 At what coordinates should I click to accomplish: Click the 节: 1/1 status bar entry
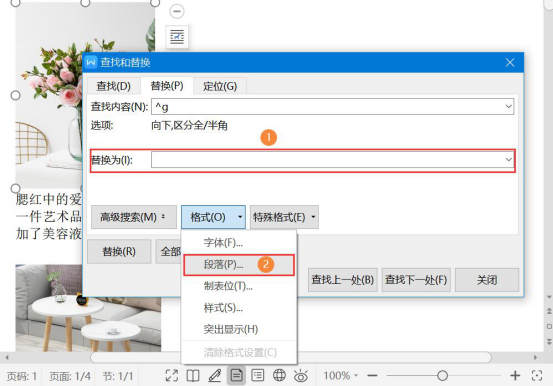[x=118, y=376]
